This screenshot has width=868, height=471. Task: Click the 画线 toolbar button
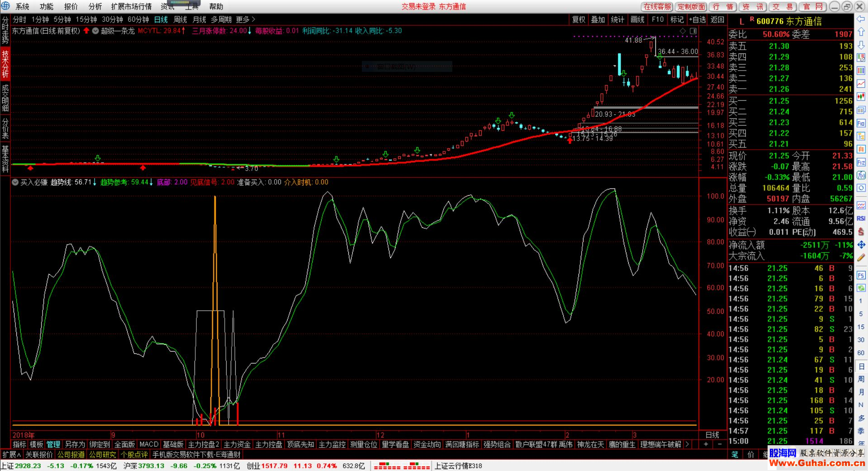[637, 19]
